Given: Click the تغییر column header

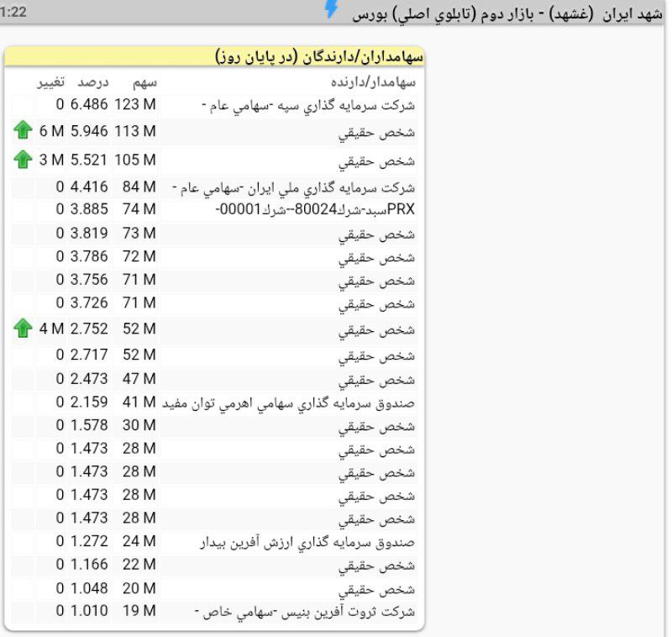Looking at the screenshot, I should 48,82.
